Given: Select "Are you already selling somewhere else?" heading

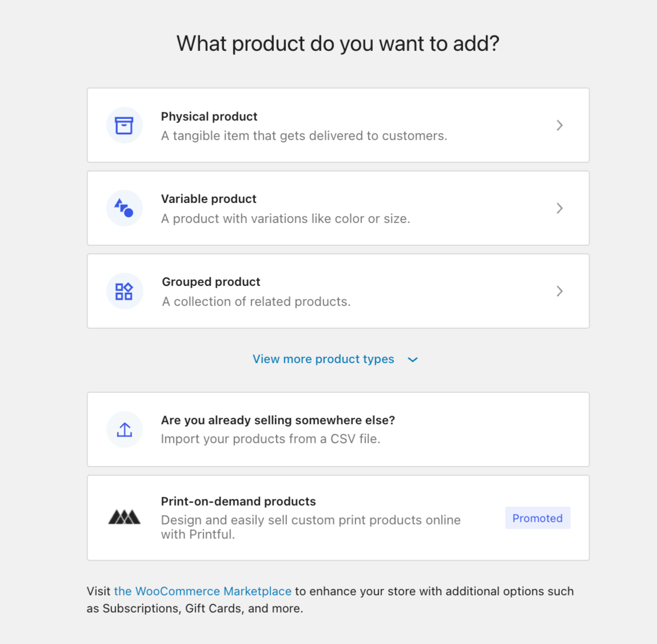Looking at the screenshot, I should (278, 420).
